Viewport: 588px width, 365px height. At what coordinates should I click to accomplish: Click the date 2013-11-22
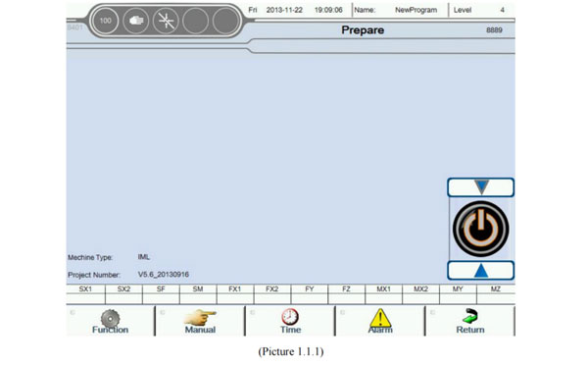click(x=284, y=10)
